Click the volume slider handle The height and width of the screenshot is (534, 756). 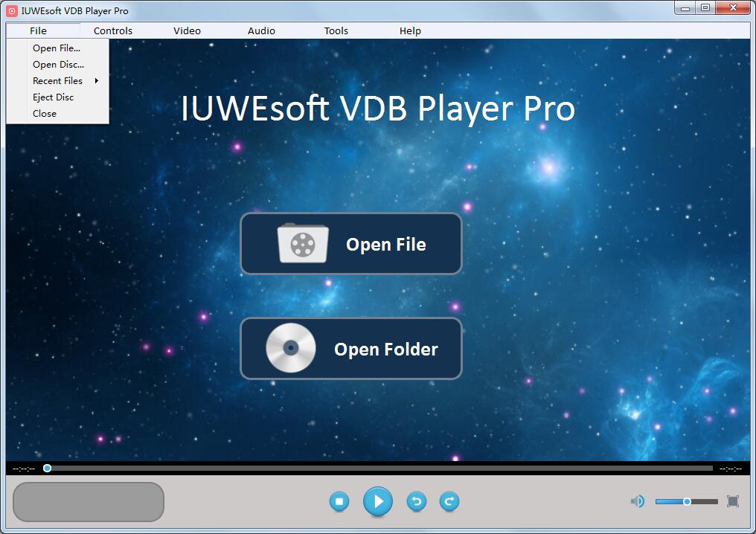click(687, 502)
